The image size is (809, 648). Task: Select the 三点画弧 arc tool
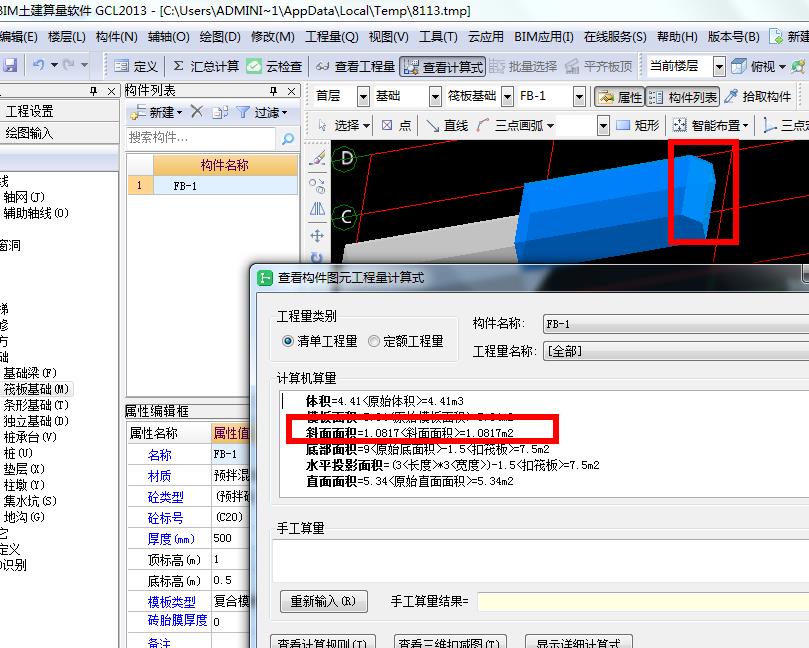coord(510,125)
